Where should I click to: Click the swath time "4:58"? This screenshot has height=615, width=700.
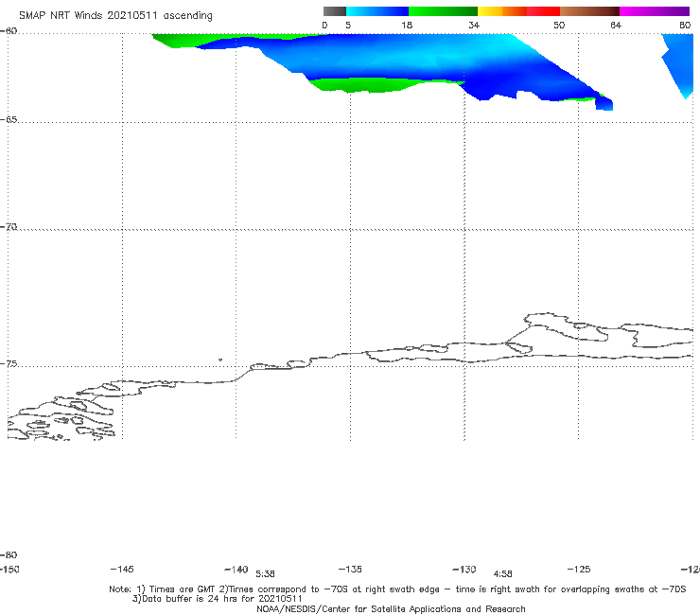[502, 574]
